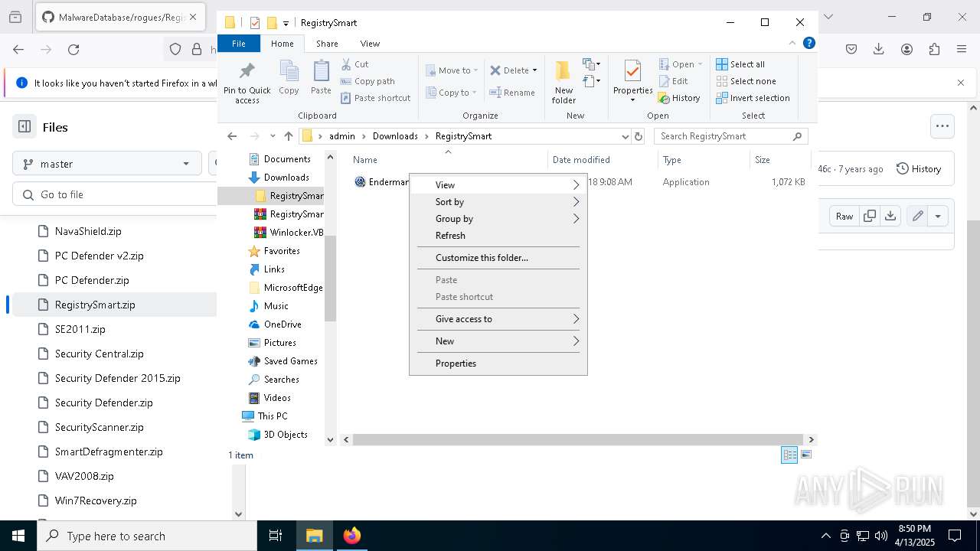
Task: Dismiss the Firefox notification bar
Action: (x=961, y=83)
